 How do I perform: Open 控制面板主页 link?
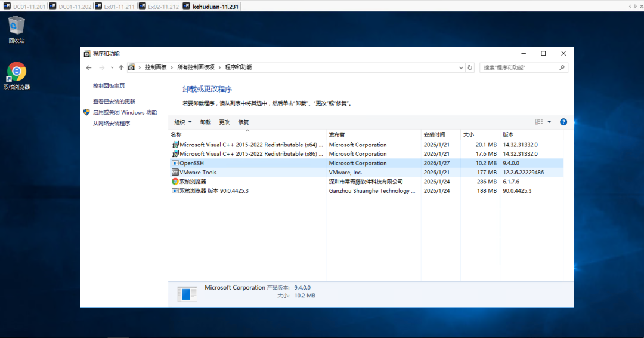109,85
